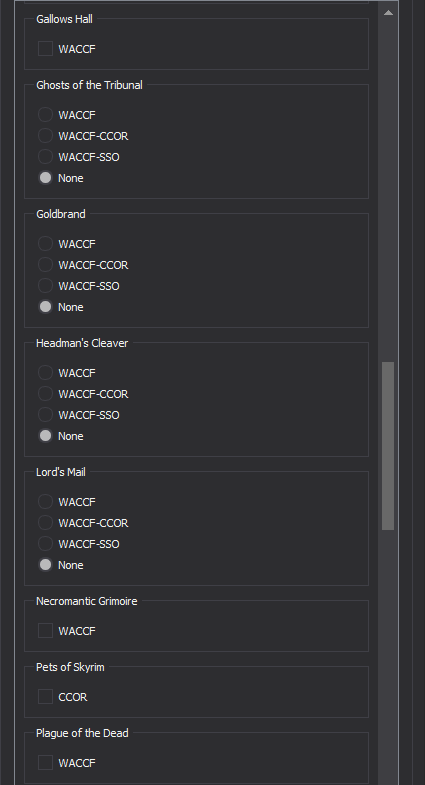
Task: Choose WACCF-CCOR for Lord's Mail
Action: (x=46, y=523)
